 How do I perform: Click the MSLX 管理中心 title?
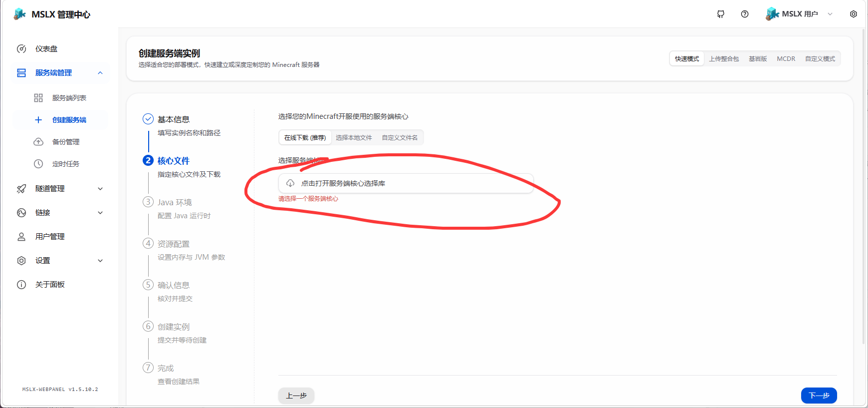pyautogui.click(x=61, y=14)
